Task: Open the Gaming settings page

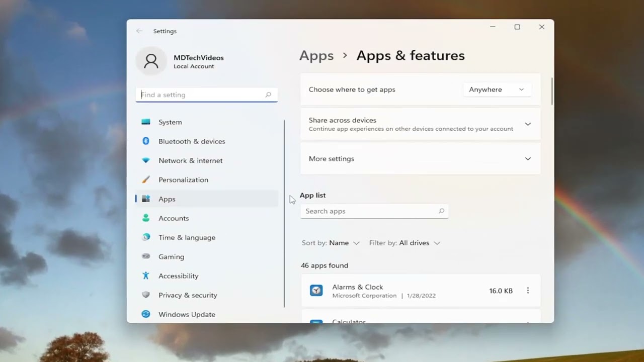Action: point(206,256)
